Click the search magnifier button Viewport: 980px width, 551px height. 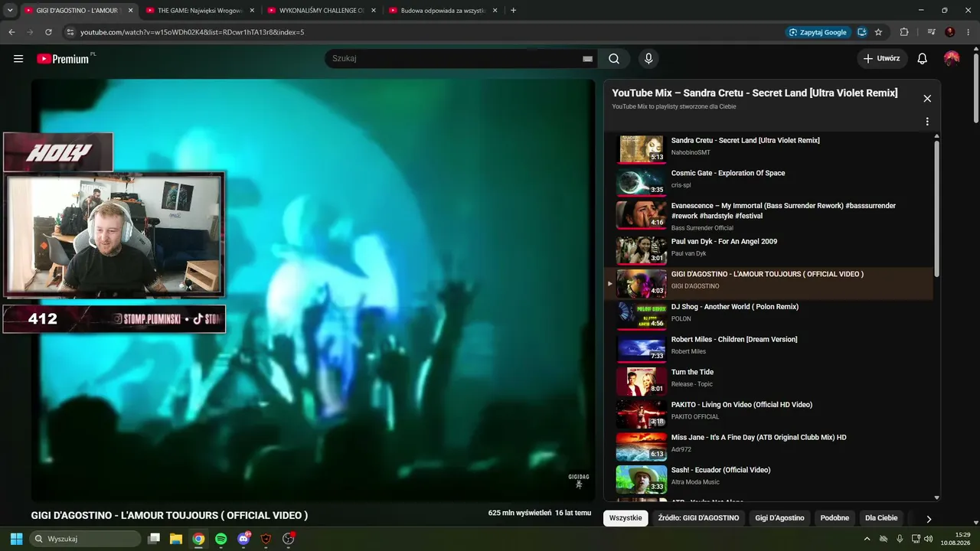tap(614, 59)
